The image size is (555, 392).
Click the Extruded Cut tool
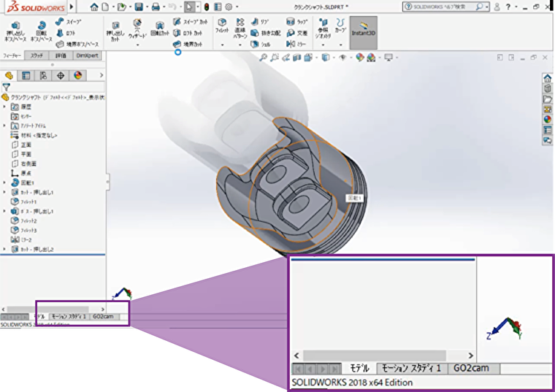click(115, 31)
